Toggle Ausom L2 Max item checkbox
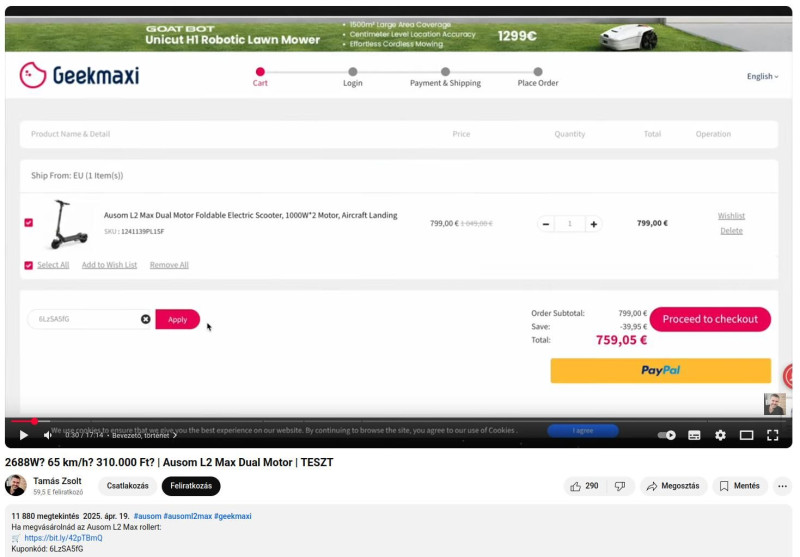This screenshot has height=557, width=800. click(x=29, y=223)
